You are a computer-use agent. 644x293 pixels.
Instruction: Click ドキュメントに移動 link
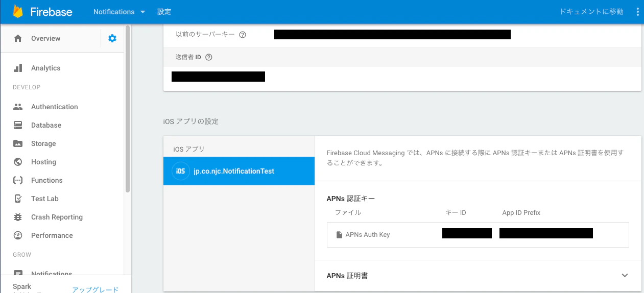coord(591,12)
